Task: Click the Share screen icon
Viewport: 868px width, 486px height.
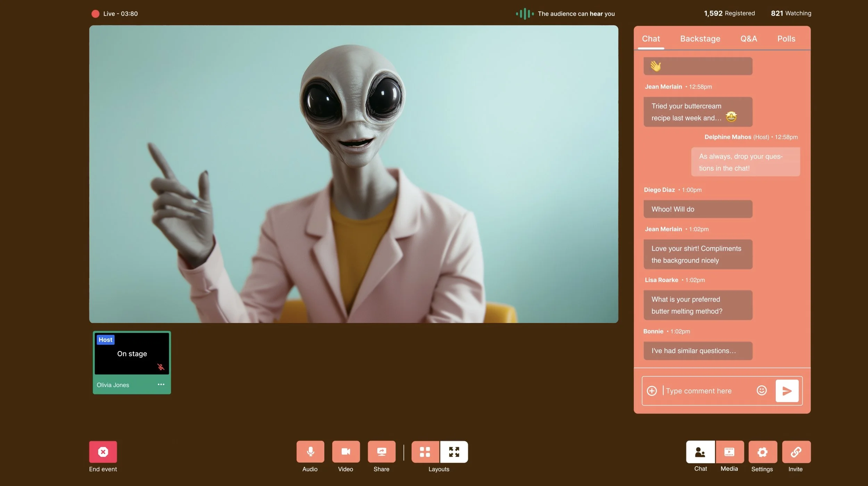Action: click(381, 452)
